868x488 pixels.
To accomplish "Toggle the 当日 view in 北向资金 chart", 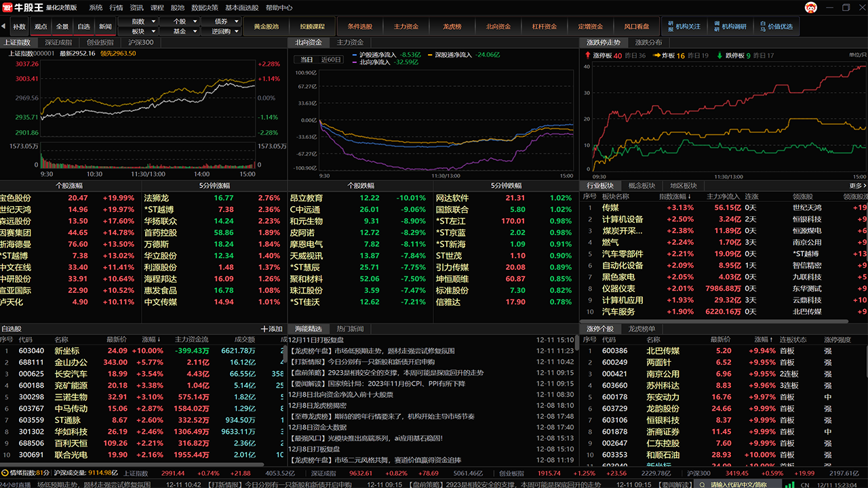I will (x=307, y=60).
